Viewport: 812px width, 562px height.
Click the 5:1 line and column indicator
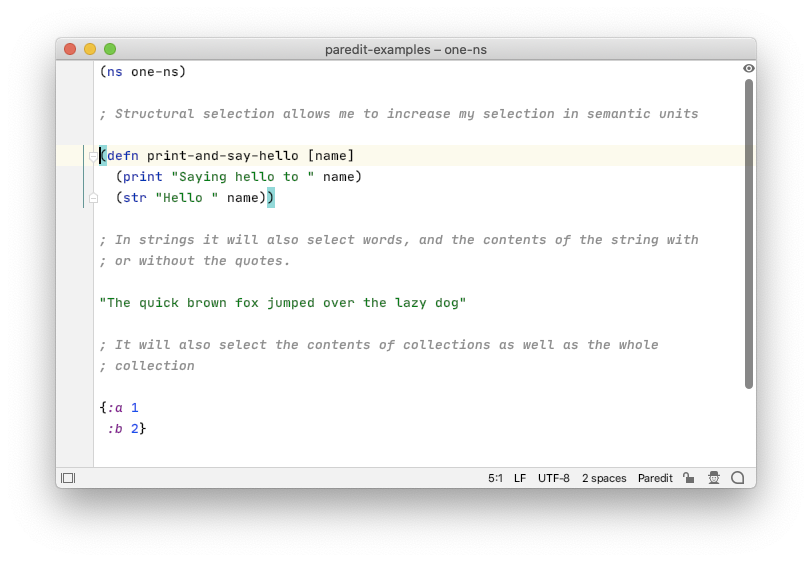495,478
